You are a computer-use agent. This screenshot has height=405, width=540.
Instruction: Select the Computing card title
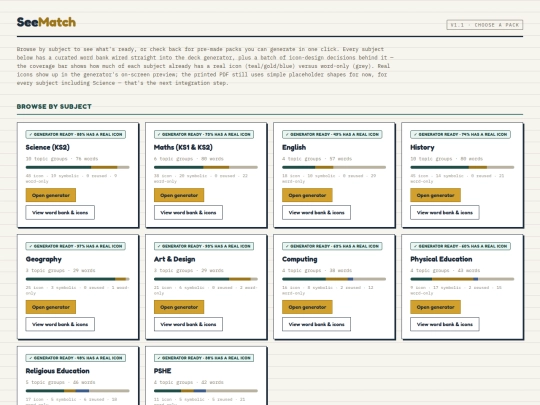point(300,259)
